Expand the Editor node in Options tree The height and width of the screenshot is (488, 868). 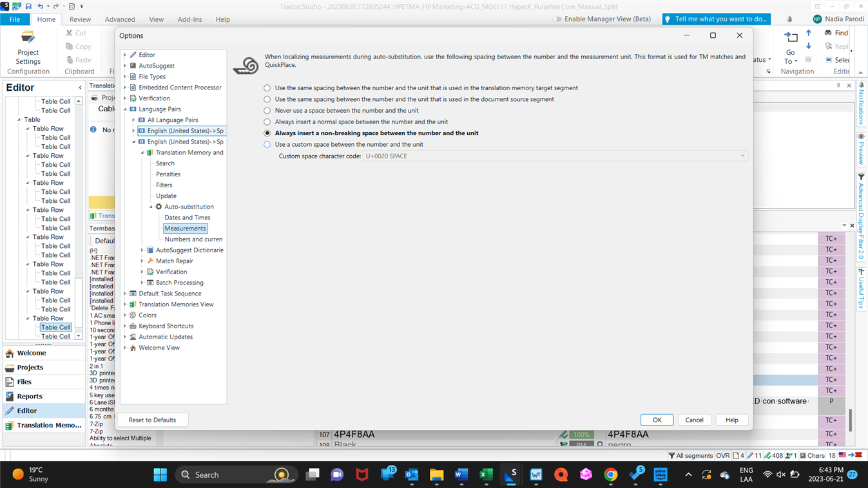[126, 55]
